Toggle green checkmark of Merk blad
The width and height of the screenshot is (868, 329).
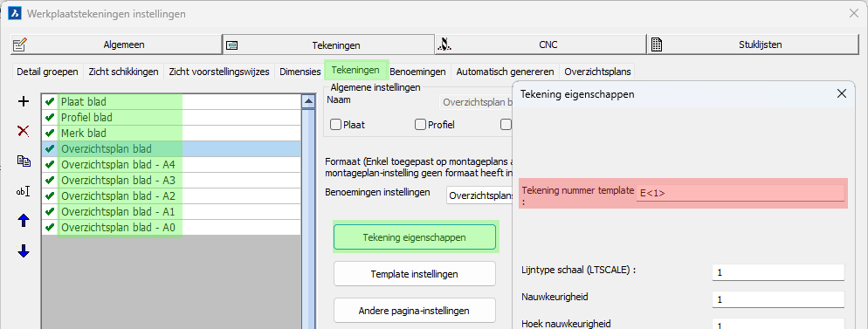tap(50, 133)
